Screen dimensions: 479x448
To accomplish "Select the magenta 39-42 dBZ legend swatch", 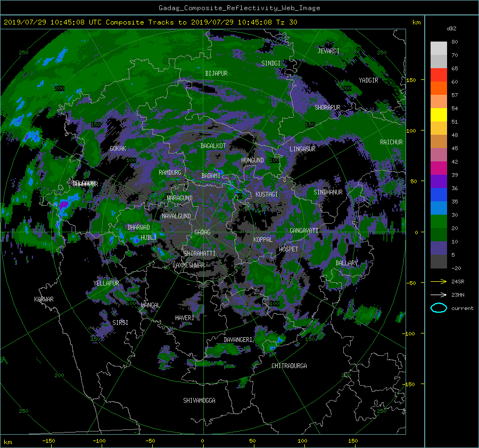I will tap(439, 168).
